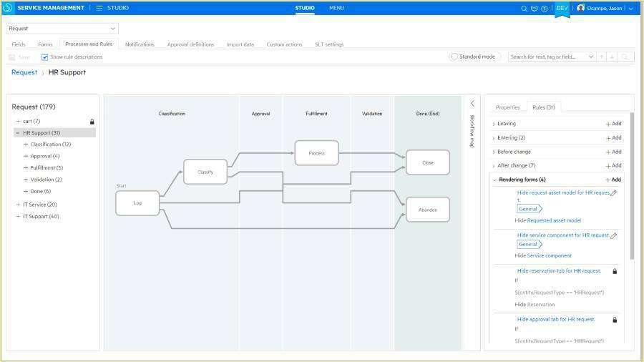Collapse the Rendering forms (4) section

(x=494, y=180)
